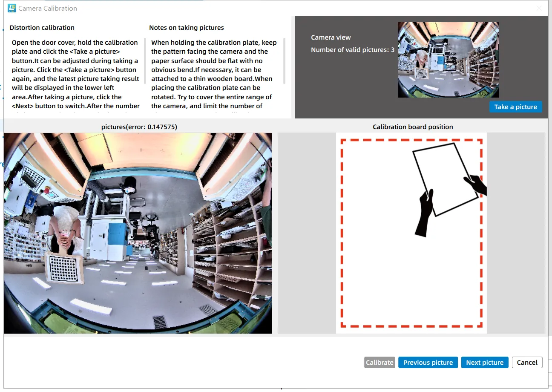This screenshot has width=552, height=392.
Task: Cancel the camera calibration dialog
Action: (527, 363)
